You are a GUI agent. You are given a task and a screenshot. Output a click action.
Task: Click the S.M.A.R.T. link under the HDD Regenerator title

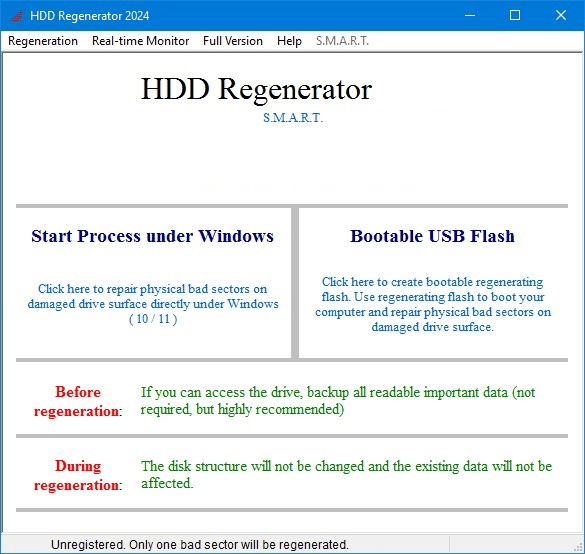tap(293, 118)
